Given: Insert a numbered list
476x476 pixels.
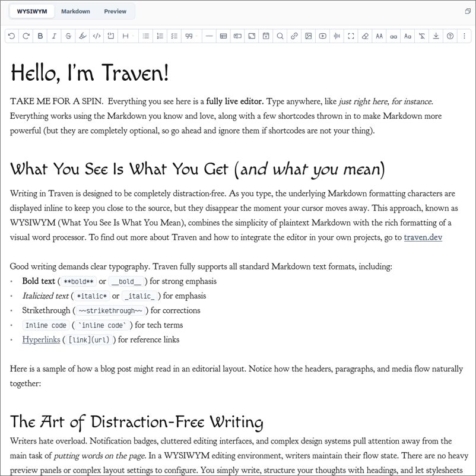Looking at the screenshot, I should coord(160,36).
